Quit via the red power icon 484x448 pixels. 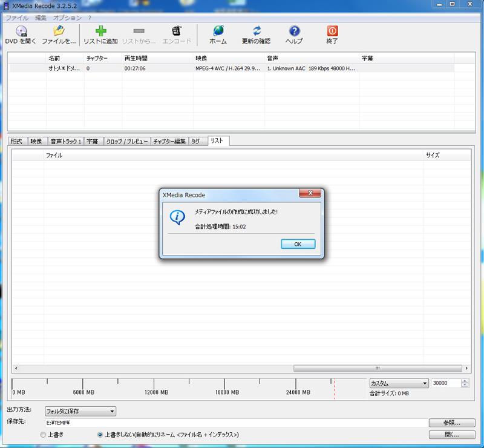pyautogui.click(x=332, y=35)
